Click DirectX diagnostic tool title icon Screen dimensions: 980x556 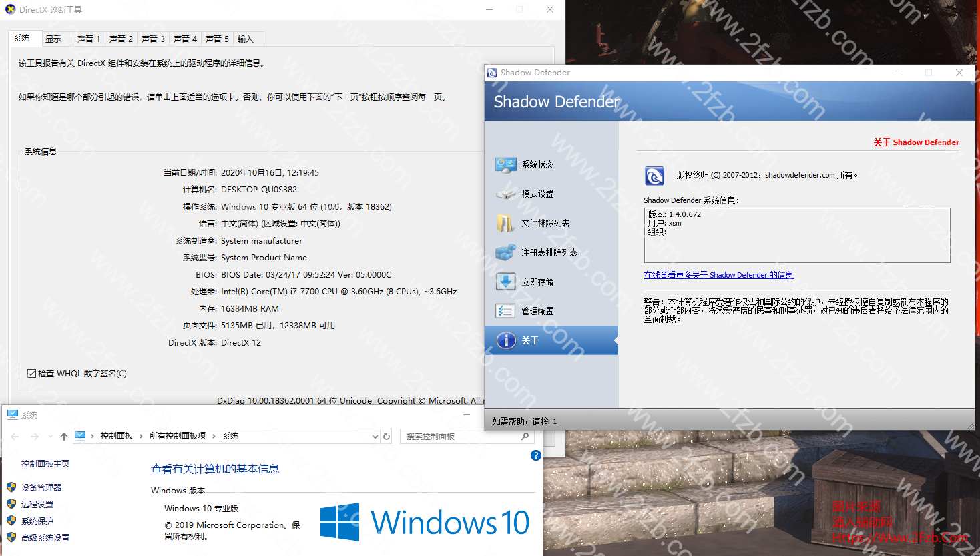[x=10, y=9]
